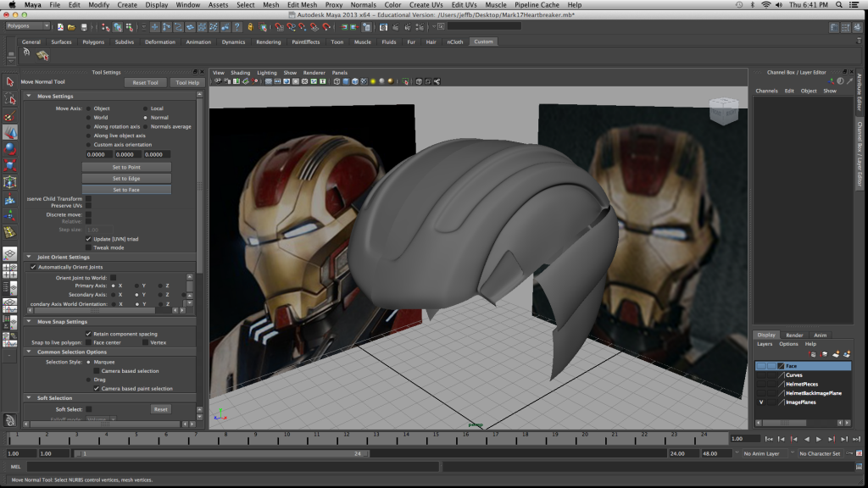
Task: Collapse the Move Settings section
Action: pos(29,96)
